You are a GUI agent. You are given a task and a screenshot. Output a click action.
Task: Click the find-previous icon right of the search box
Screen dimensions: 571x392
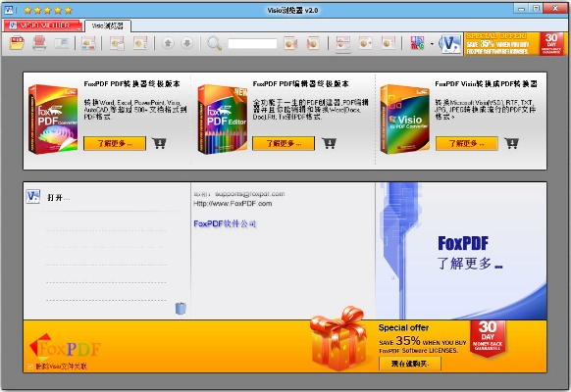coord(290,43)
